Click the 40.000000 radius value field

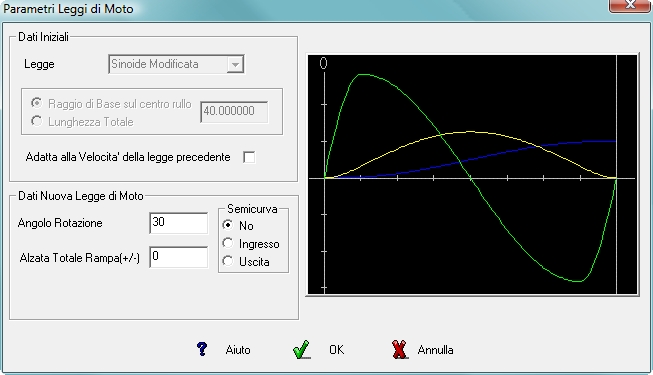[x=234, y=112]
